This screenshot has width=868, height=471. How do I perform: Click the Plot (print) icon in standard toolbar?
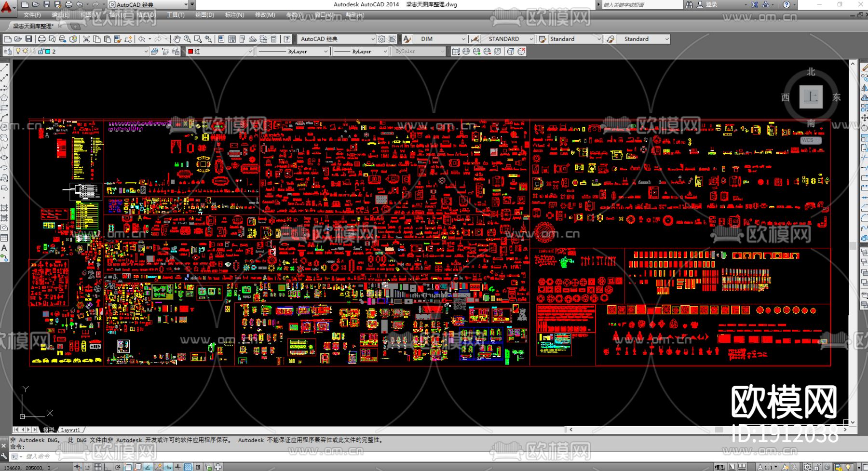[x=41, y=39]
